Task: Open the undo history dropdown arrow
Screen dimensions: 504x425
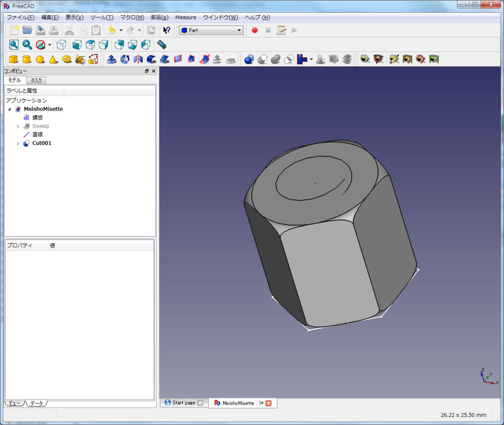Action: coord(121,30)
